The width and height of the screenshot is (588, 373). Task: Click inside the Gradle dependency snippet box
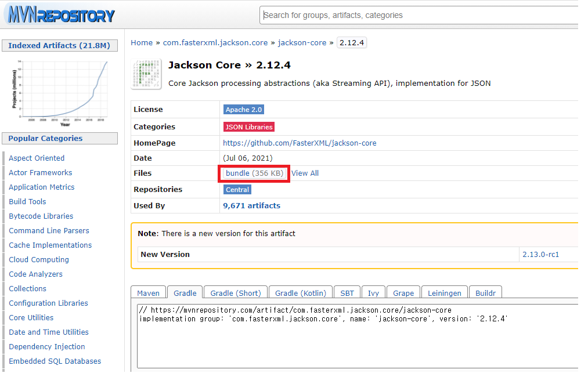pyautogui.click(x=358, y=336)
